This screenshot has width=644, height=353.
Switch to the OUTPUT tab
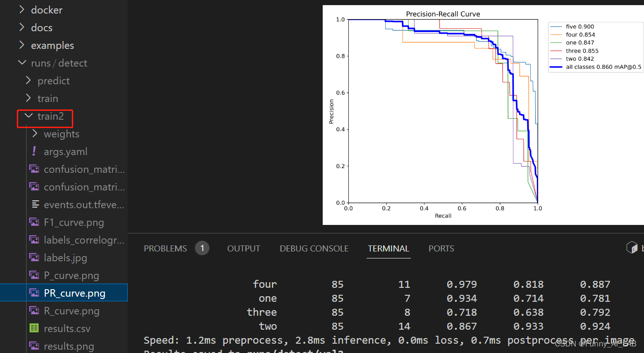point(243,249)
